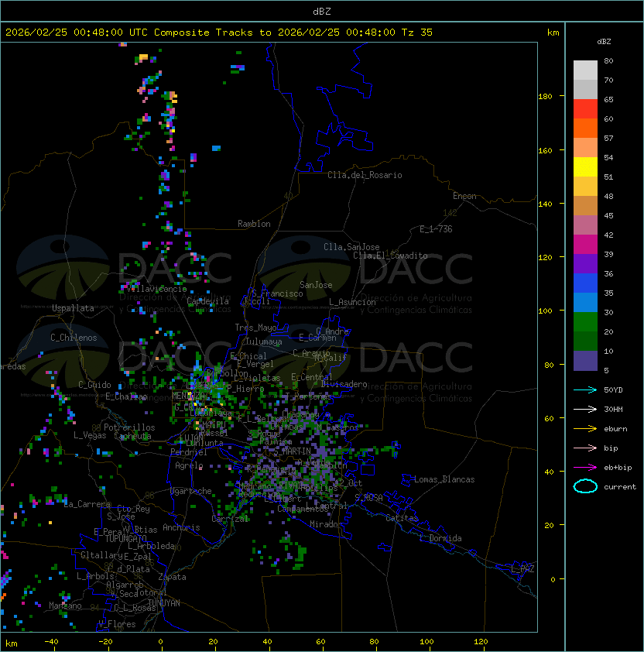Screen dimensions: 644x652
Task: Click the '180' km axis tick label
Action: [545, 97]
